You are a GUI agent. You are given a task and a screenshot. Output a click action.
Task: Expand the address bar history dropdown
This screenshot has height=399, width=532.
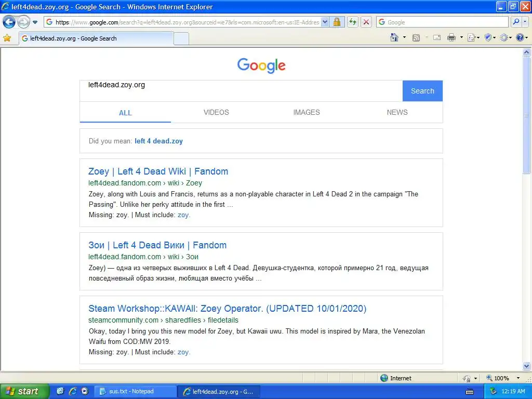[x=325, y=22]
